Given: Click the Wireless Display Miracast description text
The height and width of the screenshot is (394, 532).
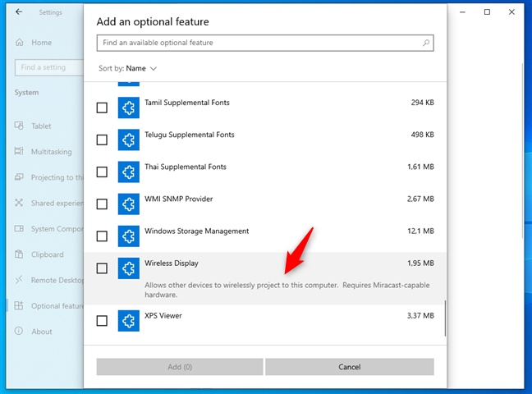Looking at the screenshot, I should [x=287, y=290].
